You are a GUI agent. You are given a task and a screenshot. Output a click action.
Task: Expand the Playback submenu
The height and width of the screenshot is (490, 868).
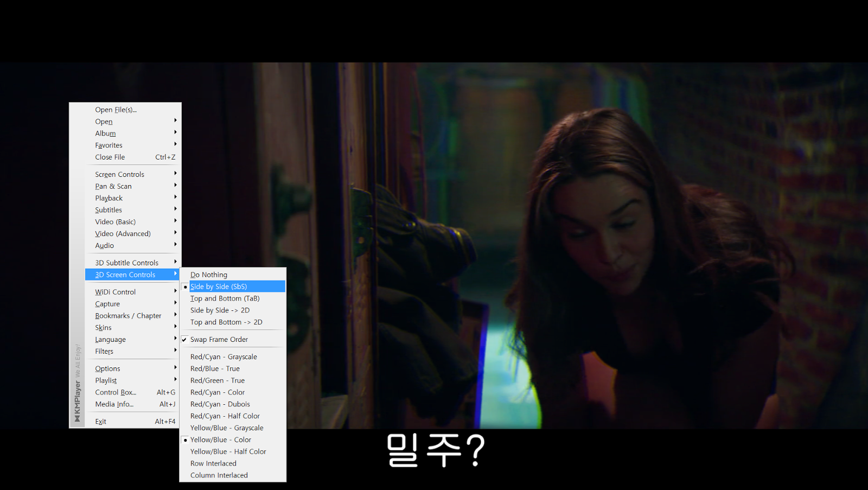click(x=132, y=198)
